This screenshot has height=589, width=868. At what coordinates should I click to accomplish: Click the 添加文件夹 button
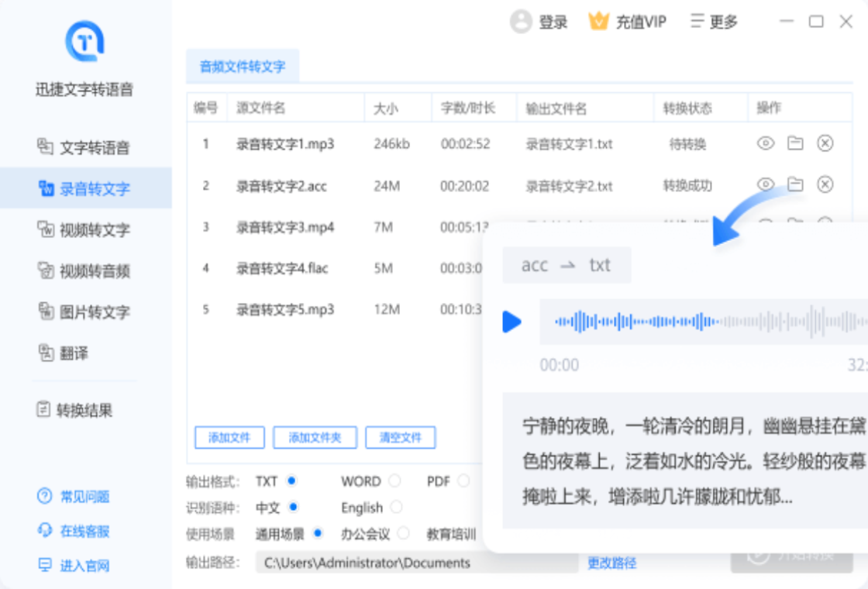315,437
